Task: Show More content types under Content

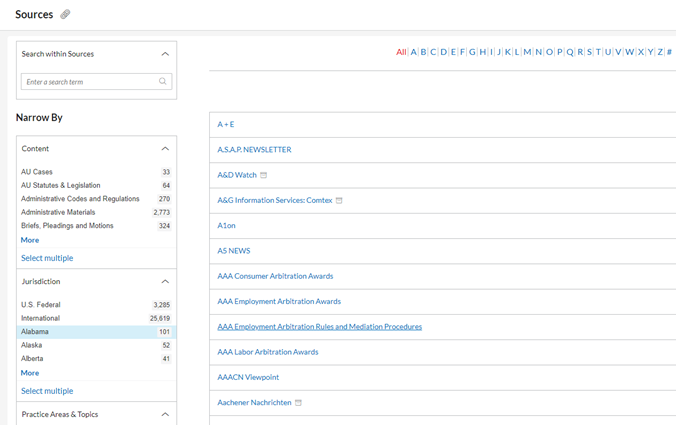Action: coord(30,240)
